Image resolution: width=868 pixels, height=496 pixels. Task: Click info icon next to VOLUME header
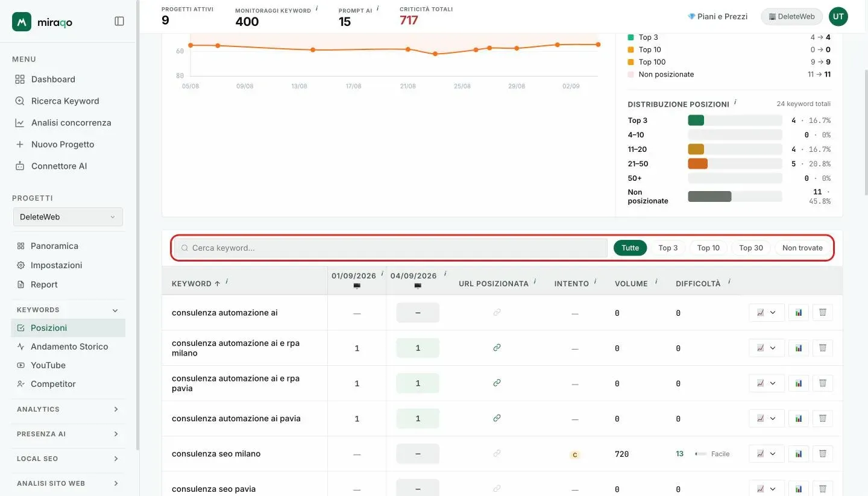click(x=656, y=281)
